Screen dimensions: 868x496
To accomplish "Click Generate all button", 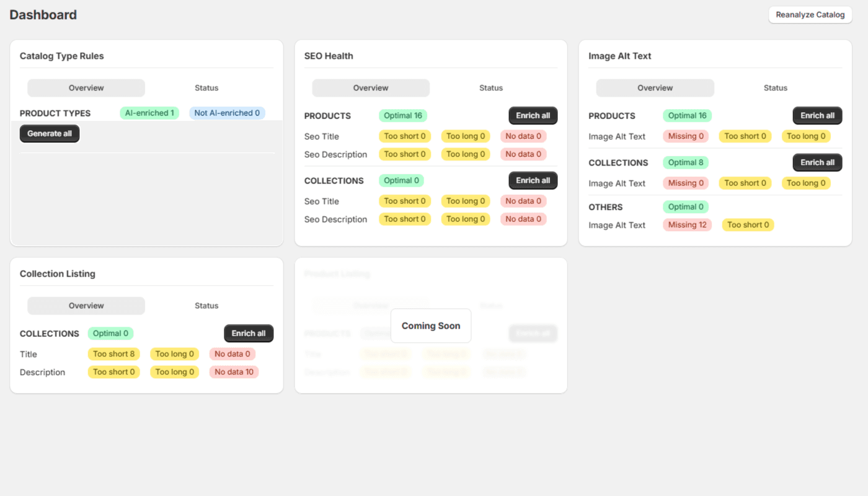I will click(x=50, y=134).
